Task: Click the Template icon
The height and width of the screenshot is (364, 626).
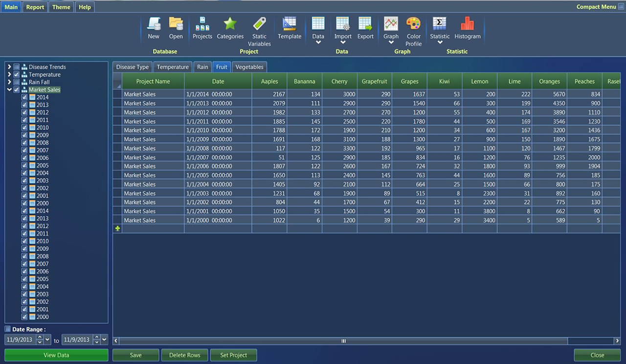Action: [290, 23]
